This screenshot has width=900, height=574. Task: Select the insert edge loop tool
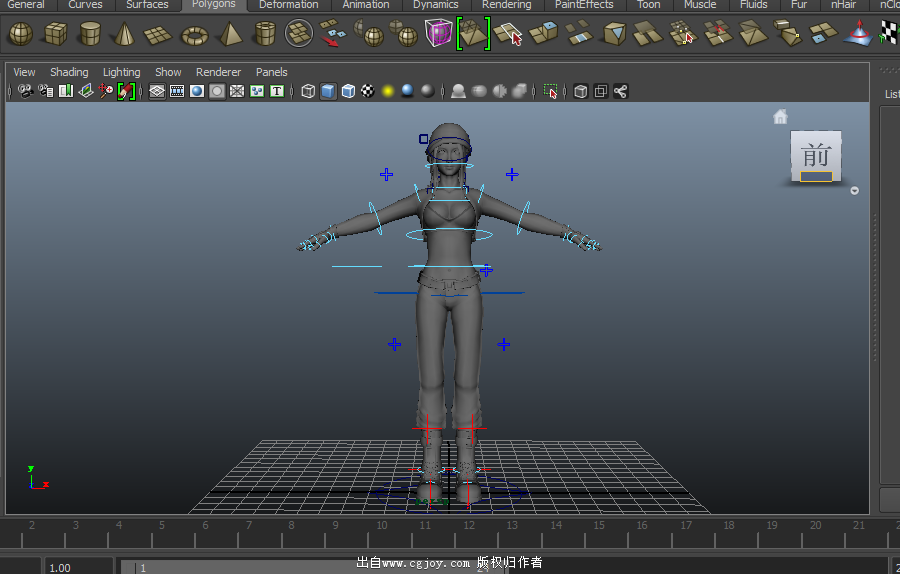pyautogui.click(x=717, y=33)
